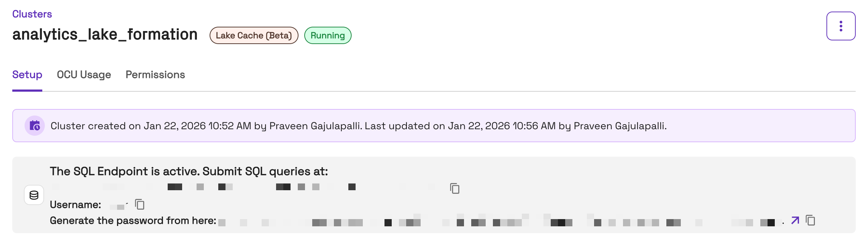
Task: Click 'Generate the password from here' label
Action: pos(133,221)
